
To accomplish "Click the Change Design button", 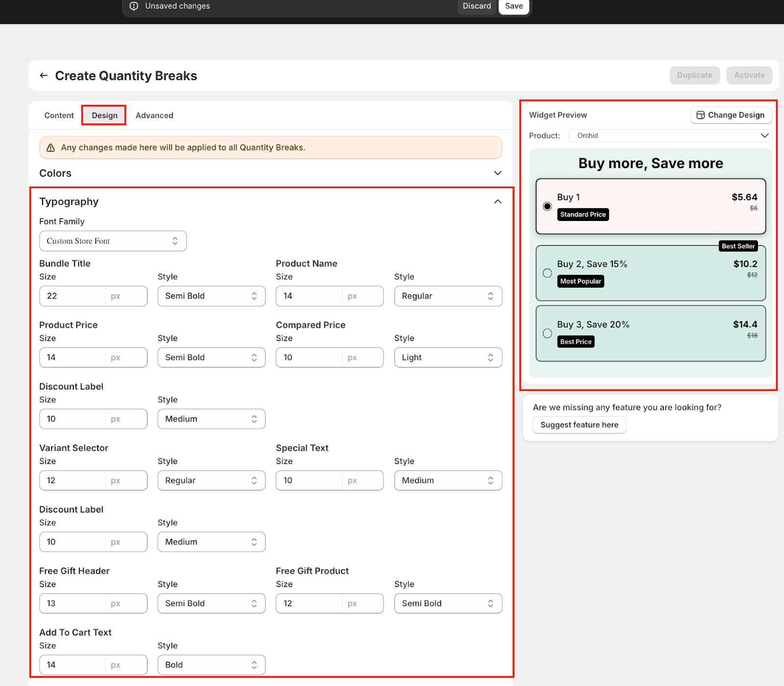I will pyautogui.click(x=731, y=115).
